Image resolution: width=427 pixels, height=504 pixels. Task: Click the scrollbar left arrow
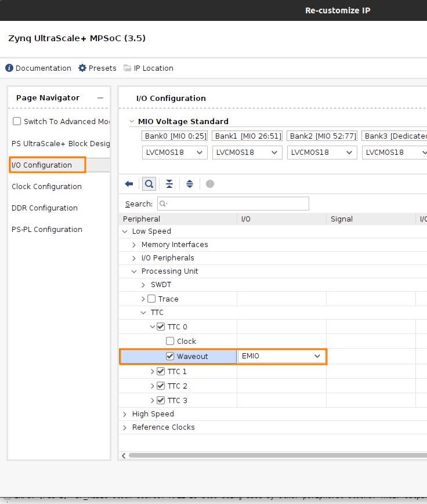(124, 455)
